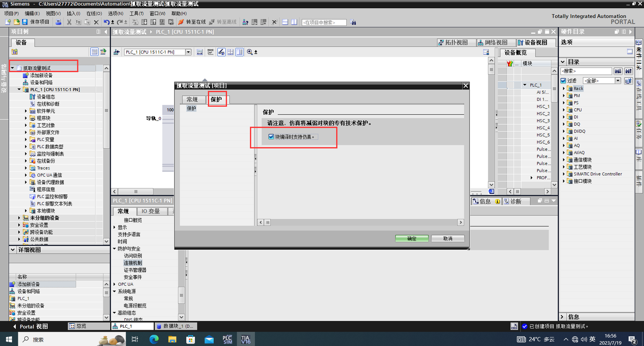Viewport: 644px width, 346px height.
Task: Click the catalog profile icon beside filter dropdown
Action: [629, 80]
